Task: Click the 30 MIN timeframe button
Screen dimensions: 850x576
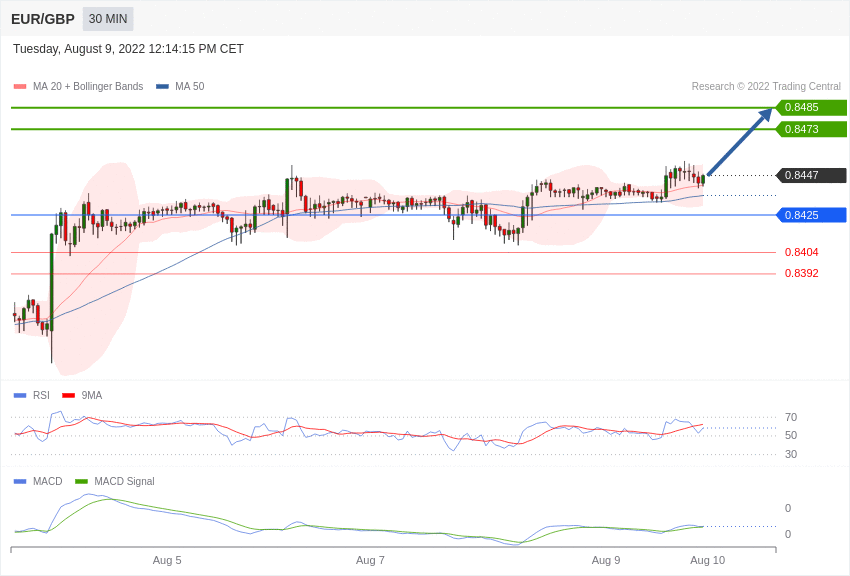Action: point(108,19)
